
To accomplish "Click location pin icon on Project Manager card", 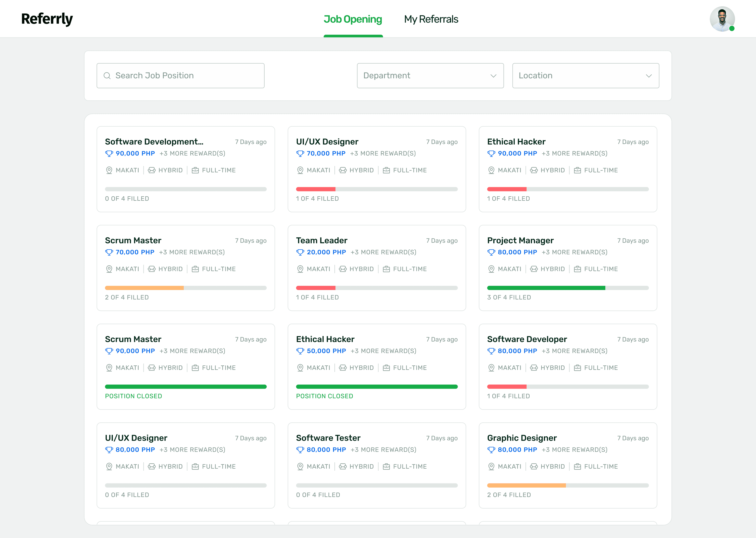I will coord(491,269).
